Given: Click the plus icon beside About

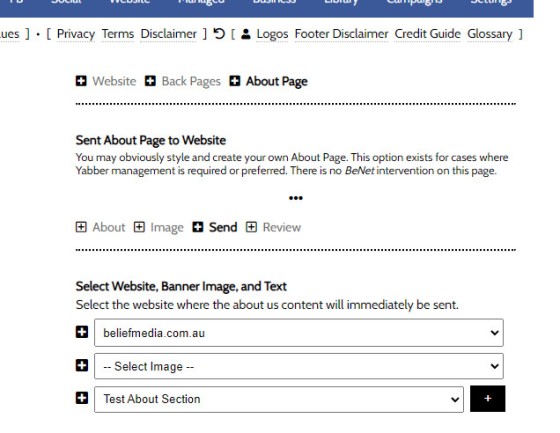Looking at the screenshot, I should [x=81, y=227].
